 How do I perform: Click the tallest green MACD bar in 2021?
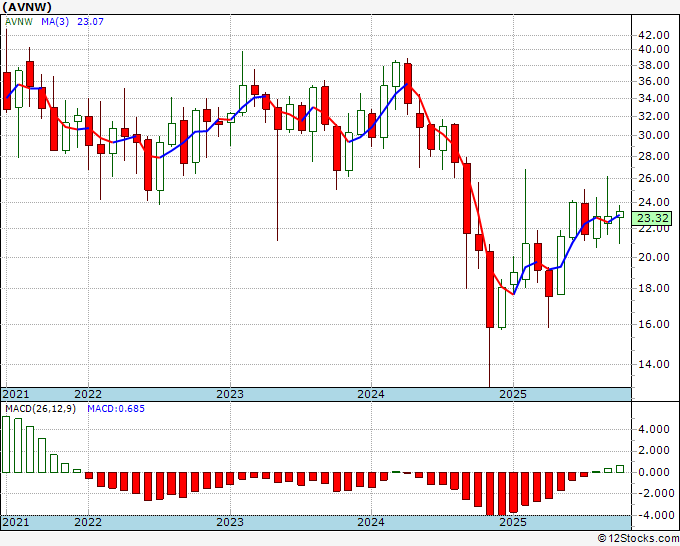(x=6, y=445)
